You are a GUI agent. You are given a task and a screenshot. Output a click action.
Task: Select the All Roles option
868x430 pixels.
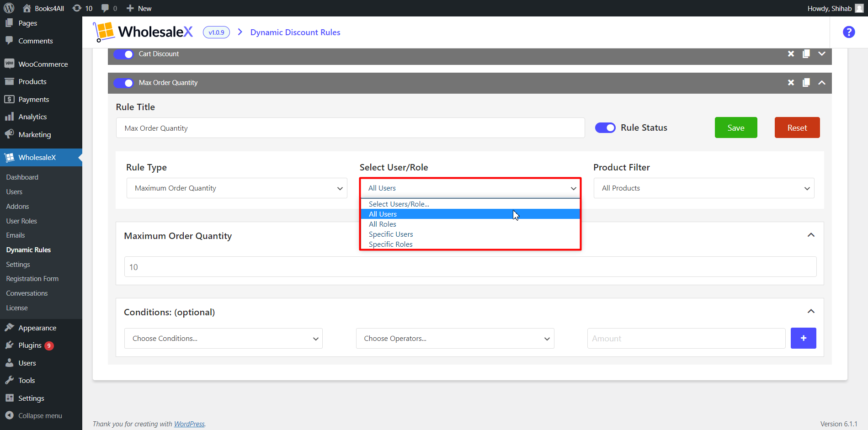click(470, 224)
